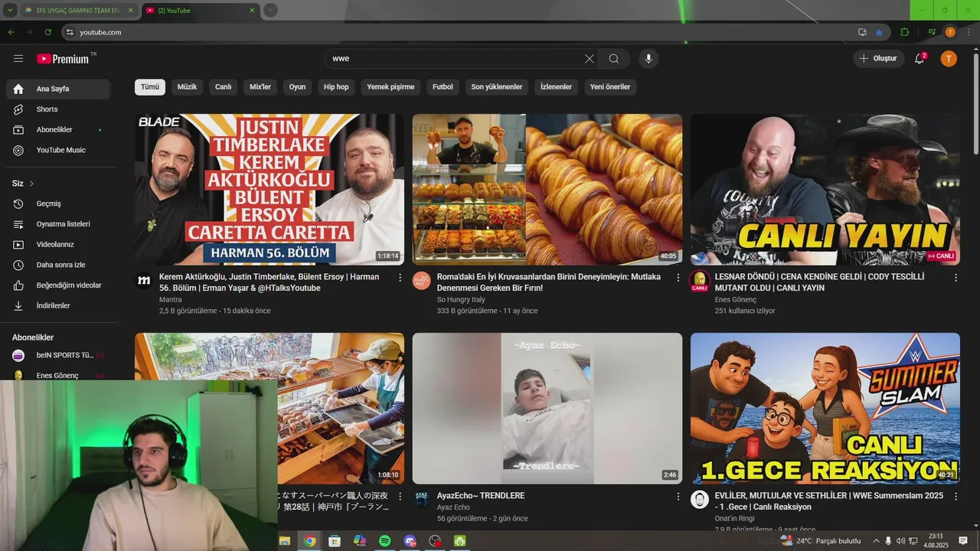This screenshot has height=551, width=980.
Task: Open options menu for Harman 56. Bölüm video
Action: coord(400,278)
